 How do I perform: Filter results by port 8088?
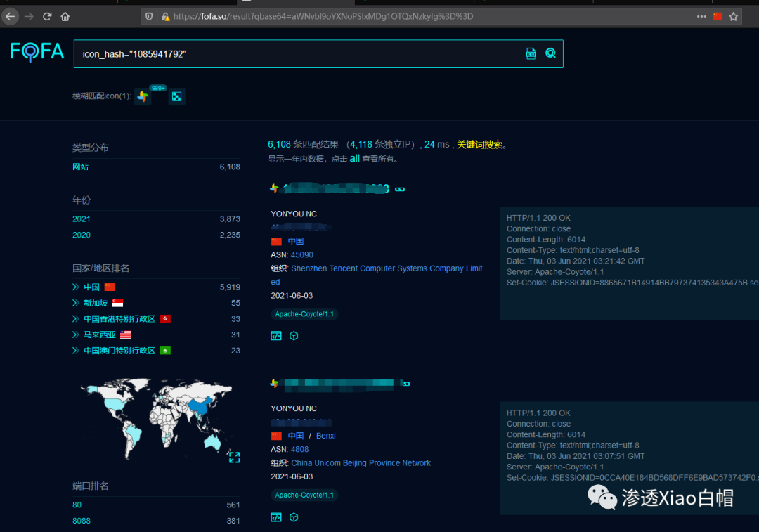pos(82,521)
